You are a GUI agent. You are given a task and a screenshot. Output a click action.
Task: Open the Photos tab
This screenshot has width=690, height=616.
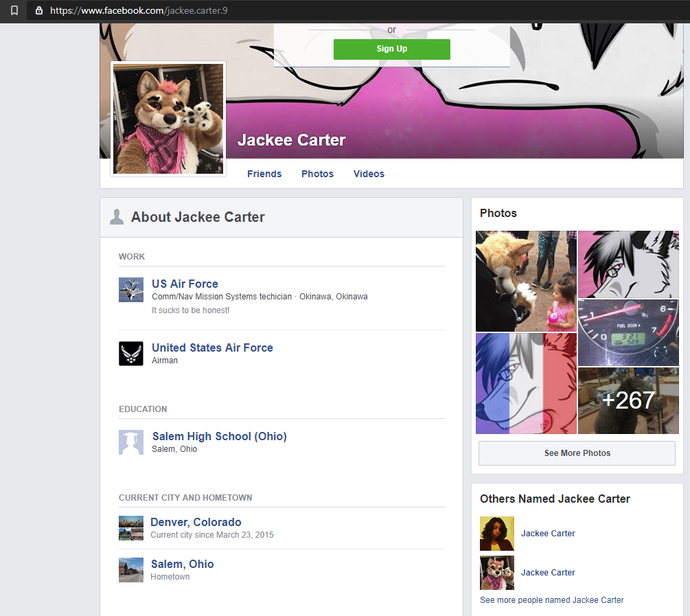click(x=317, y=174)
